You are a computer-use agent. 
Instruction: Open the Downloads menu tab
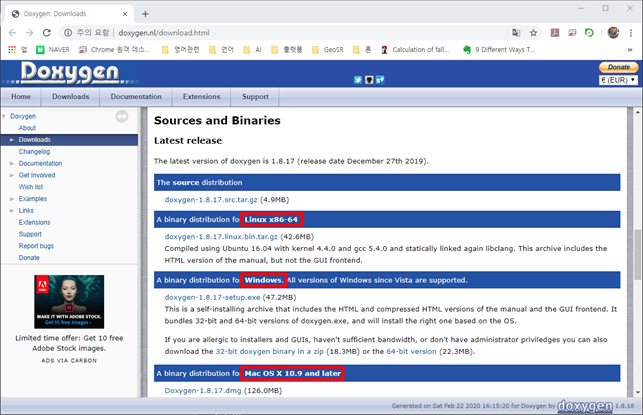click(71, 97)
